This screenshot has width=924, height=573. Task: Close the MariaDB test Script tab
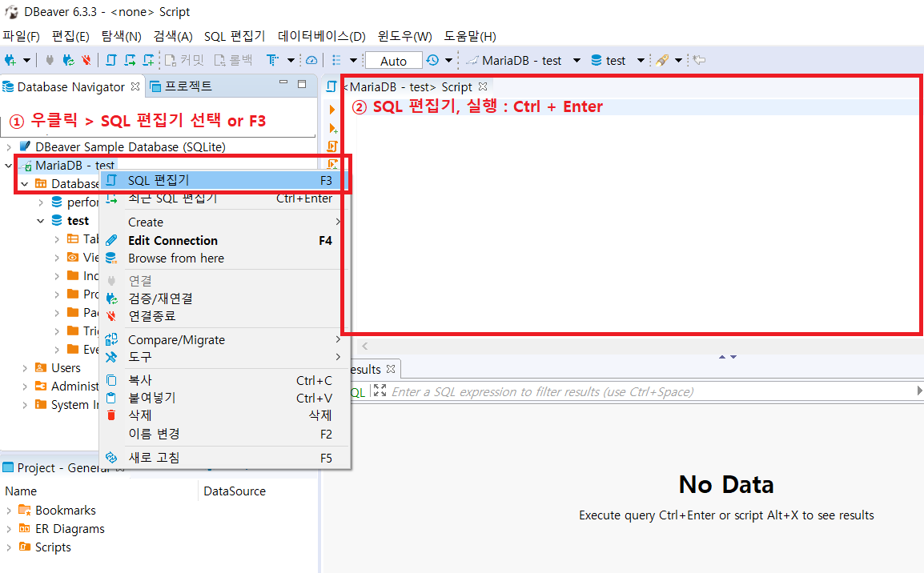483,86
